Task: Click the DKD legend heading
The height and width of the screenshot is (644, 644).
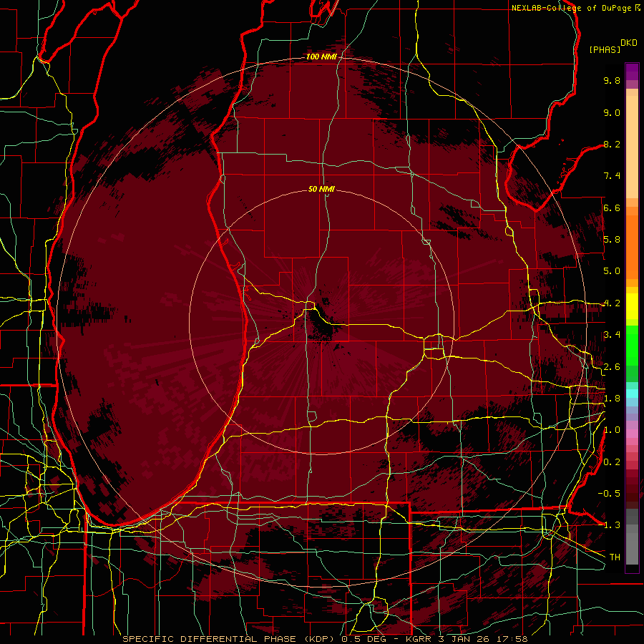Action: (x=629, y=43)
